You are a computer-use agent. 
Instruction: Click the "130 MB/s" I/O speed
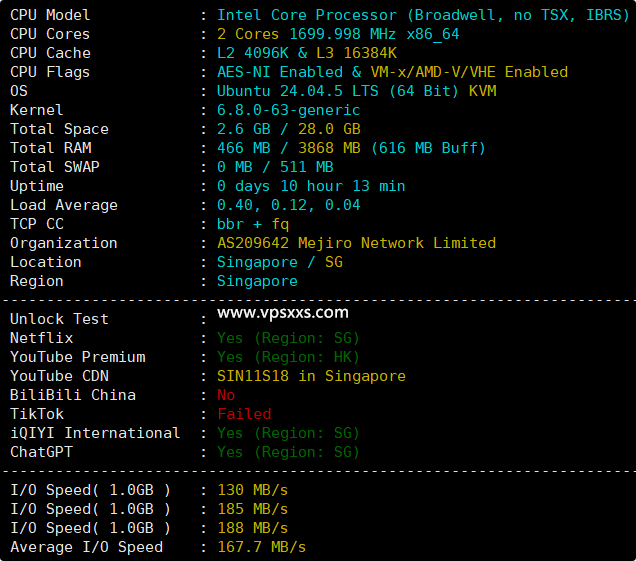click(x=253, y=490)
